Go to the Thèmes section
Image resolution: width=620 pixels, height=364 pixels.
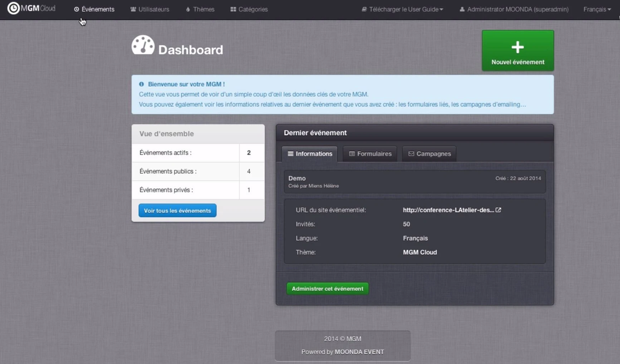[200, 9]
